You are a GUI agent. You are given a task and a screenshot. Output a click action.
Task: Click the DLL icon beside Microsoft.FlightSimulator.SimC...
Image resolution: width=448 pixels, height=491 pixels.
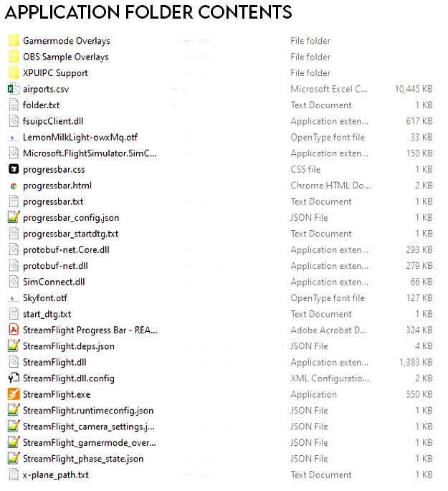click(x=14, y=153)
